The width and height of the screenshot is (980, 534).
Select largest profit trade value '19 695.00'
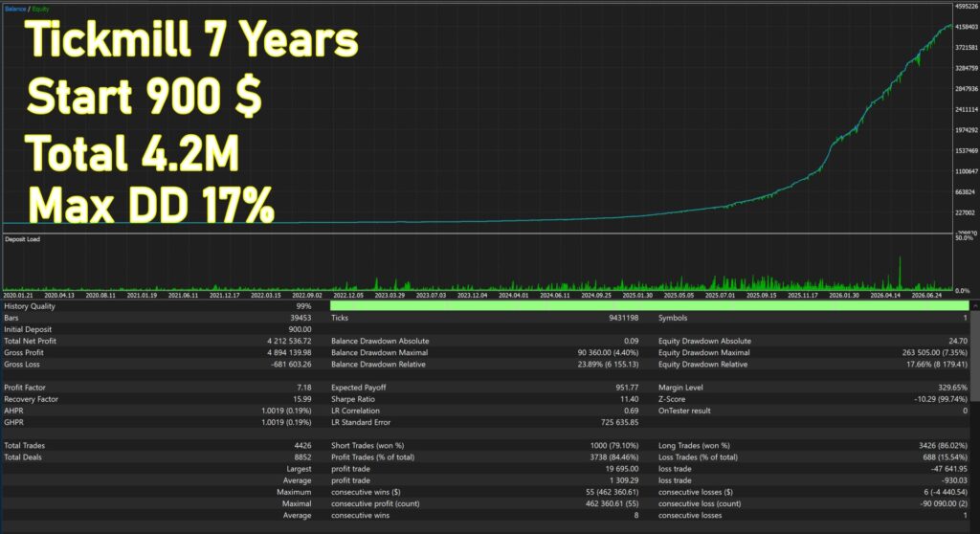622,469
